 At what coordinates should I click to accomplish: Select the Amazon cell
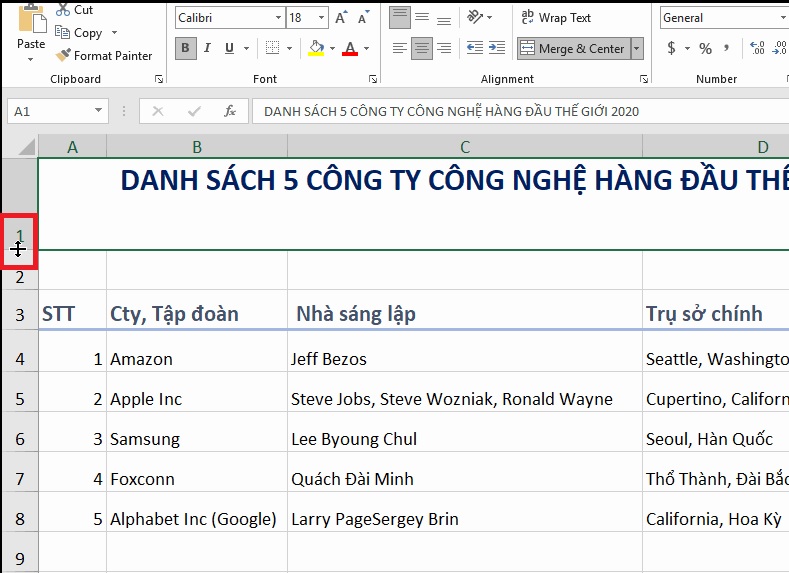click(197, 351)
